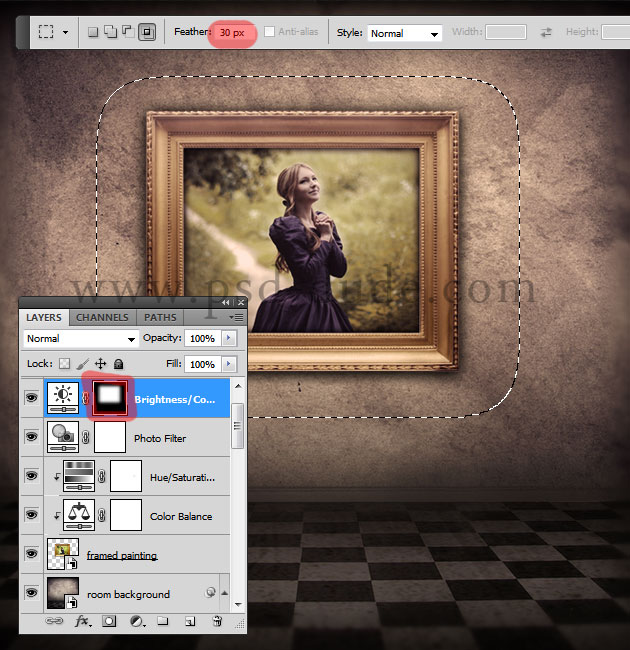Hide the Color Balance layer
The width and height of the screenshot is (630, 650).
pos(31,515)
